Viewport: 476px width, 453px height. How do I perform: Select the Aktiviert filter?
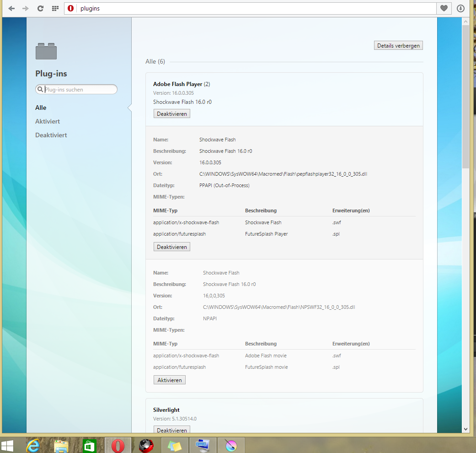pyautogui.click(x=48, y=121)
